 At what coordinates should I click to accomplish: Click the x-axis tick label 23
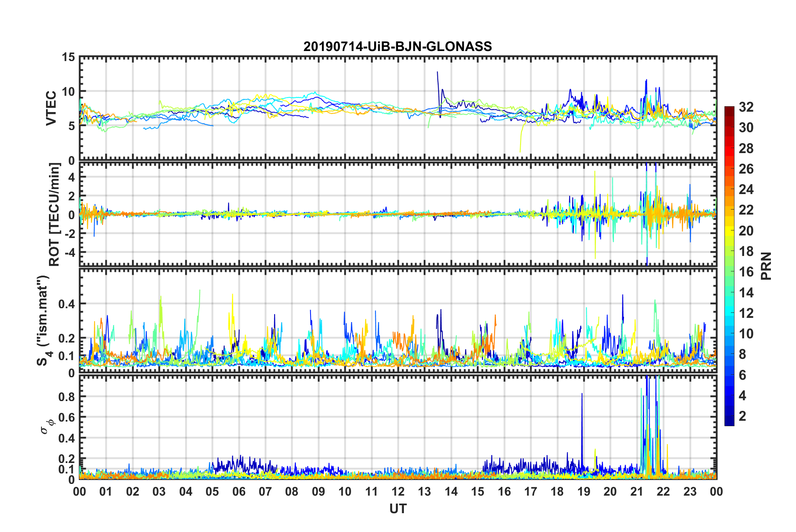690,492
